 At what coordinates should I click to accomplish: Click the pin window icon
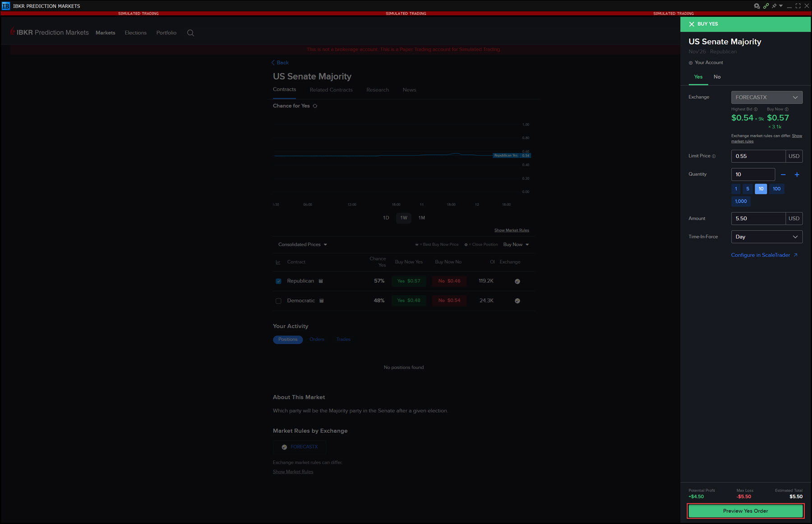coord(774,6)
